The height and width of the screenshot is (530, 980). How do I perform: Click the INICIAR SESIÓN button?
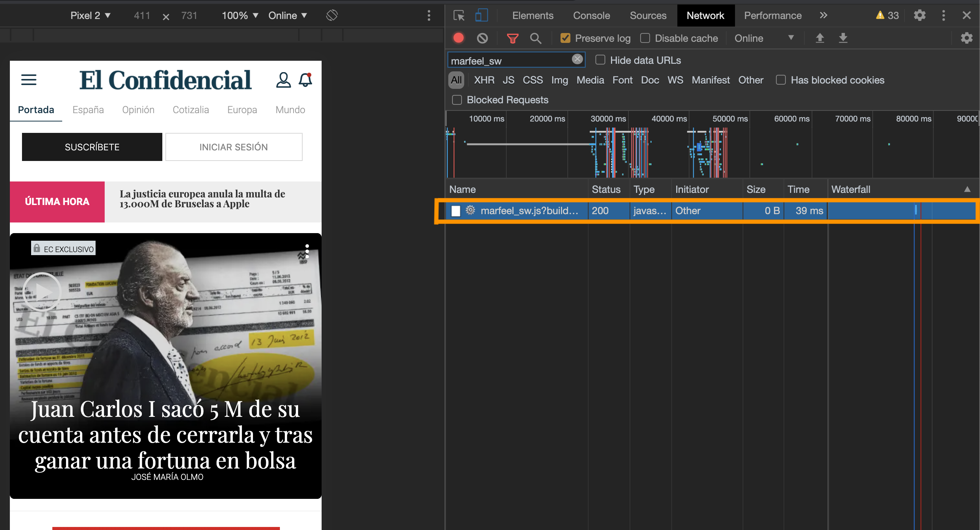(233, 147)
